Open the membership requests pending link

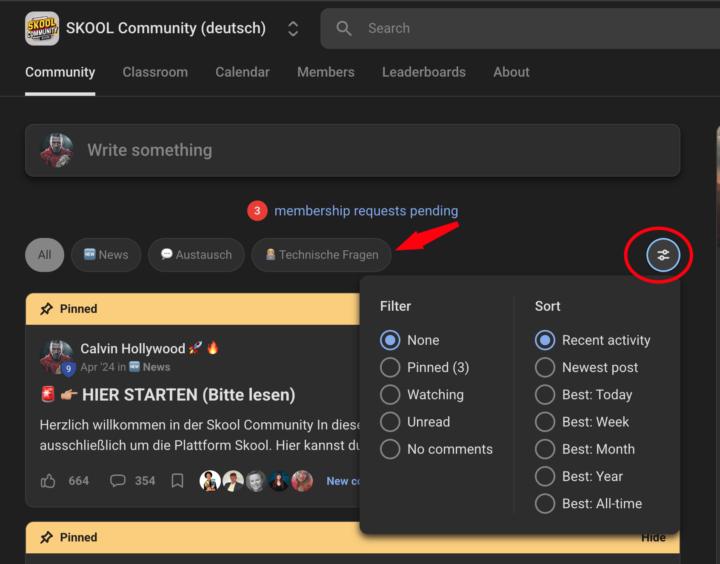[x=365, y=211]
